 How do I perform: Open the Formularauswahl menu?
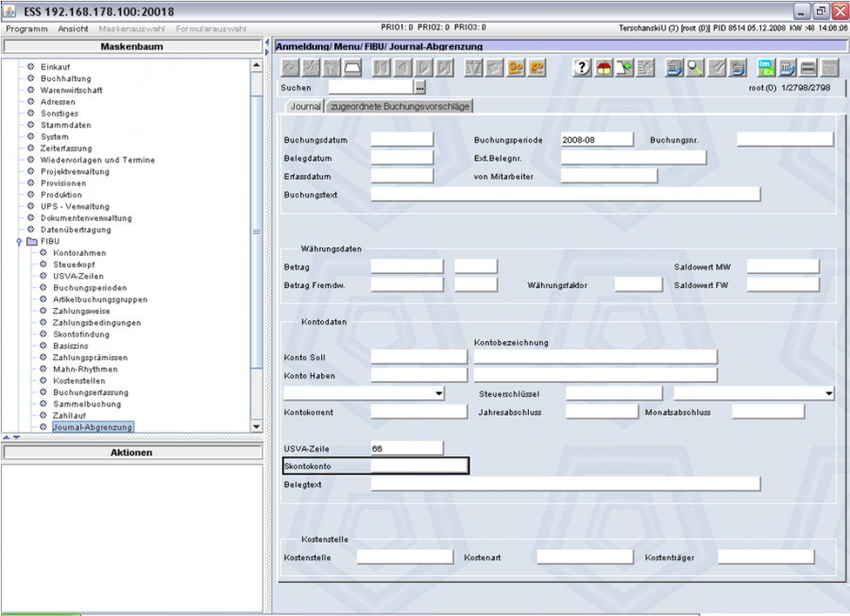pyautogui.click(x=211, y=28)
